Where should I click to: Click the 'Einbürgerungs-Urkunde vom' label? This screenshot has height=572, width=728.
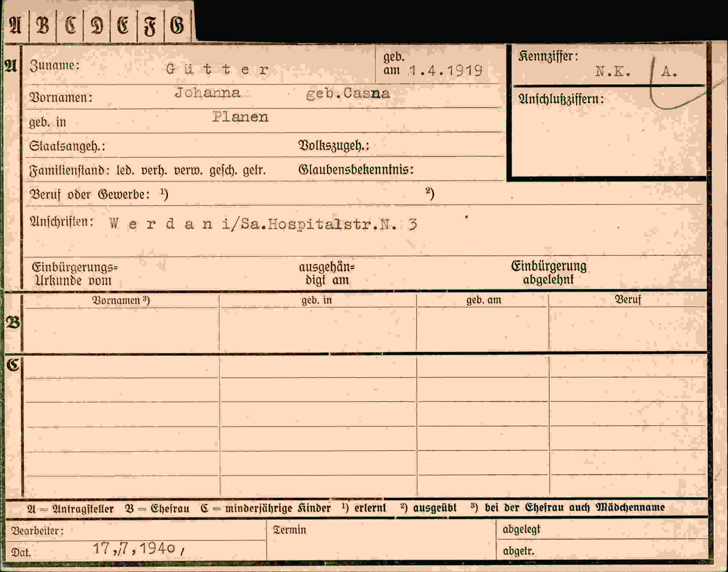(75, 273)
